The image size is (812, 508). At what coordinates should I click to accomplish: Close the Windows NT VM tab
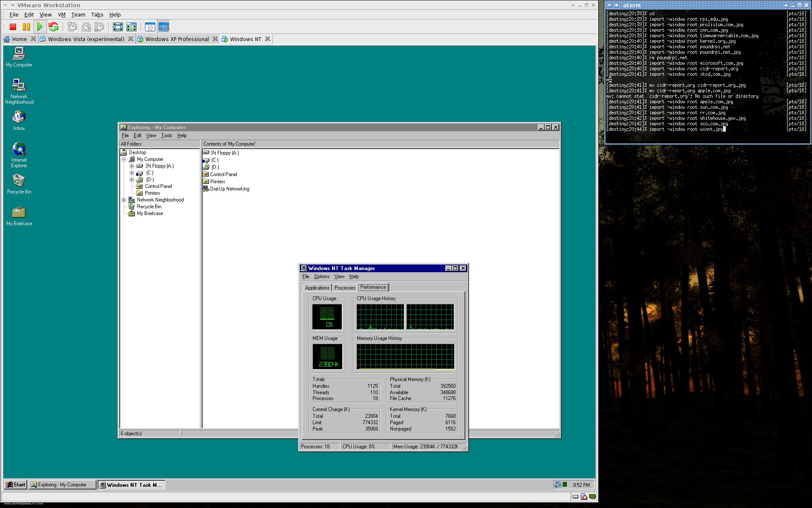(x=268, y=39)
